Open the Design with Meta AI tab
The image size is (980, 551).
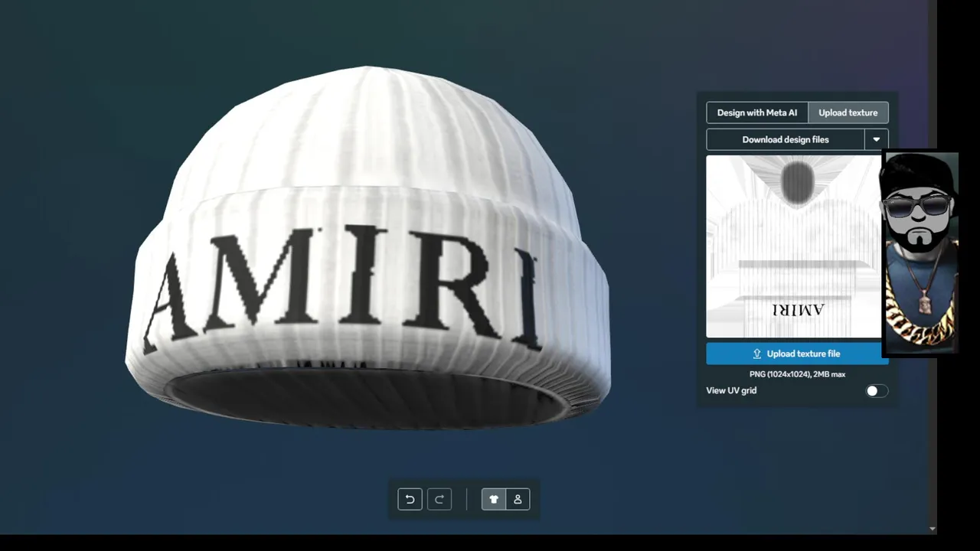(757, 112)
